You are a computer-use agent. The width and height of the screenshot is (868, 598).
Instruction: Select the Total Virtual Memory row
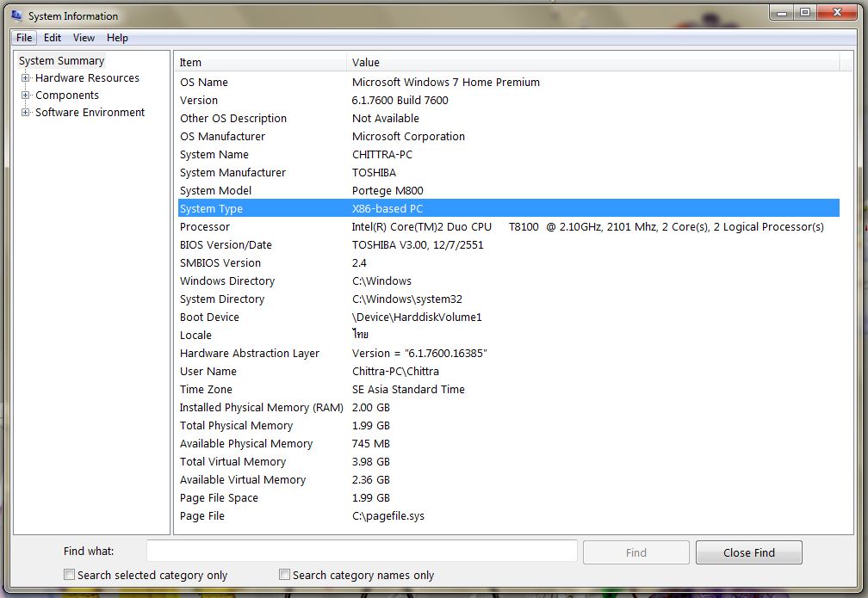click(509, 461)
